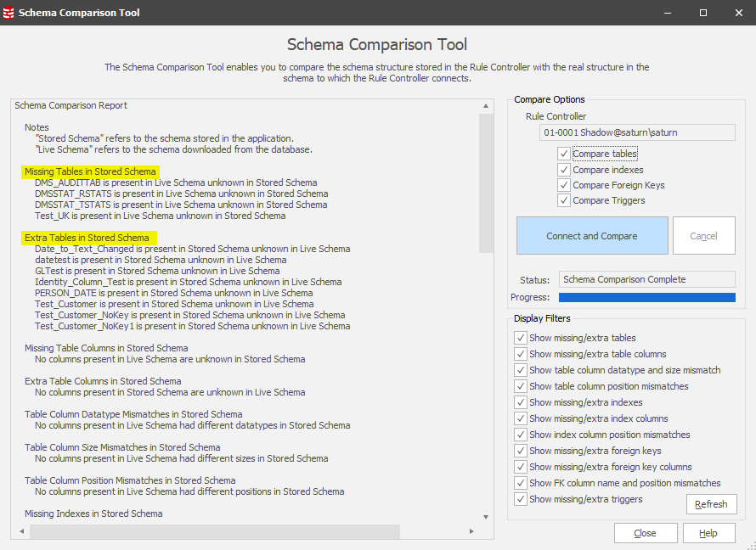Uncheck the Compare tables checkbox
Viewport: 756px width, 550px height.
pos(564,154)
